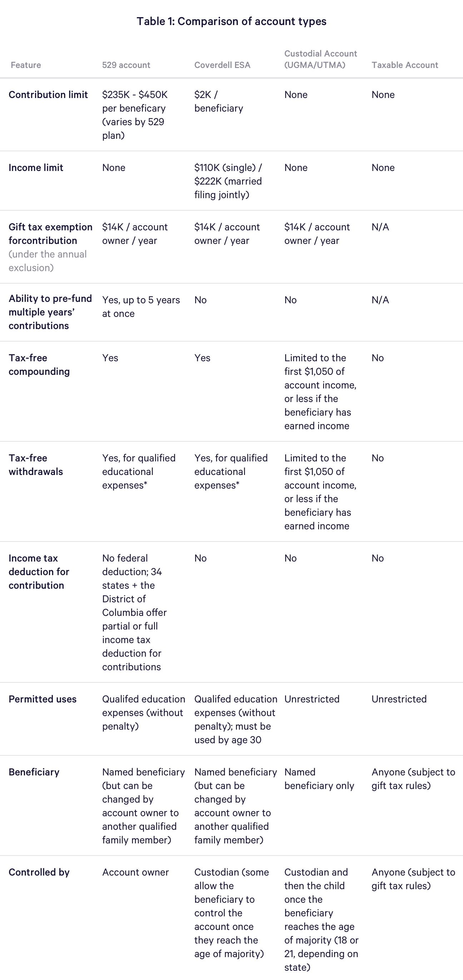Select the 'Controlled by' row label
Screen dimensions: 463x980
point(39,872)
